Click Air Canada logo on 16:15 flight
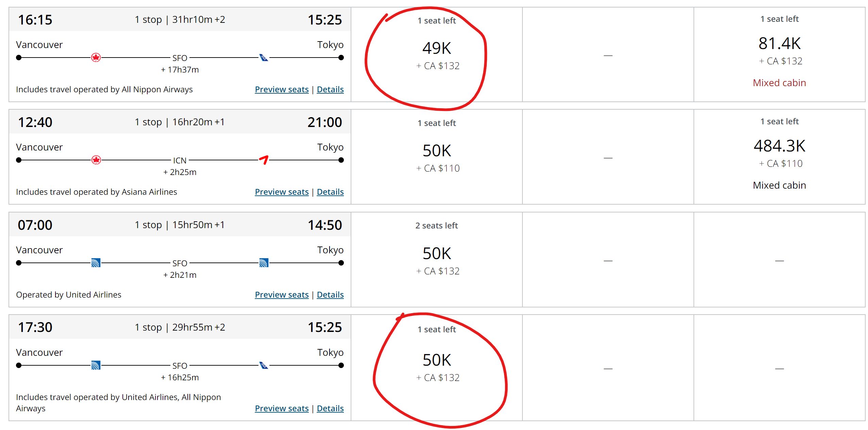The width and height of the screenshot is (868, 430). click(96, 58)
